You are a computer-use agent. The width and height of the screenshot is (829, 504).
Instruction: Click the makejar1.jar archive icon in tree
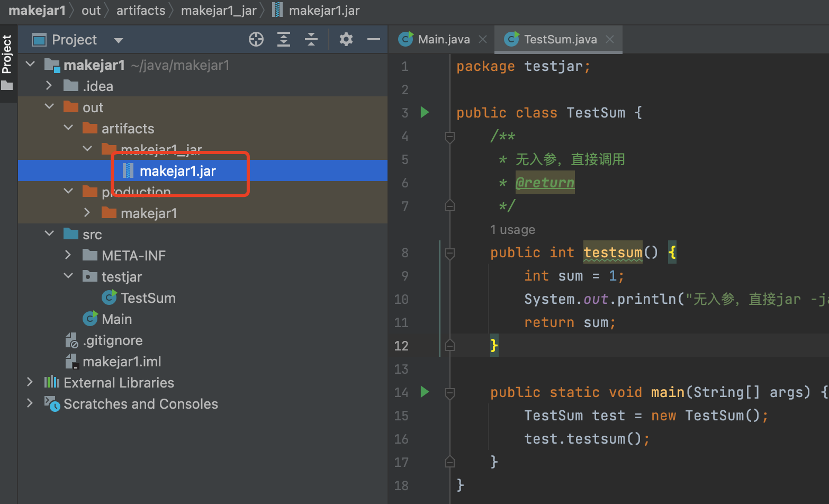(128, 170)
